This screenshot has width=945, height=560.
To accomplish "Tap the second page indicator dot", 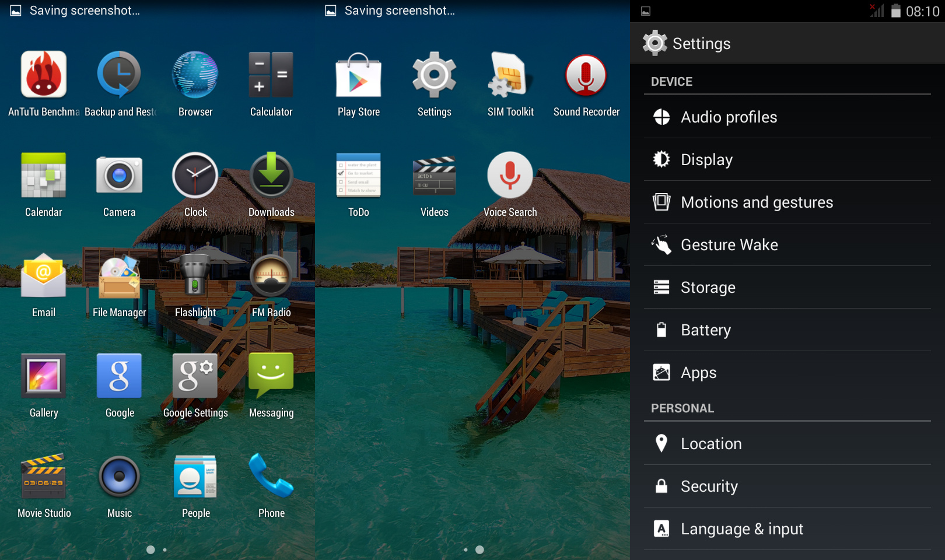I will [165, 549].
